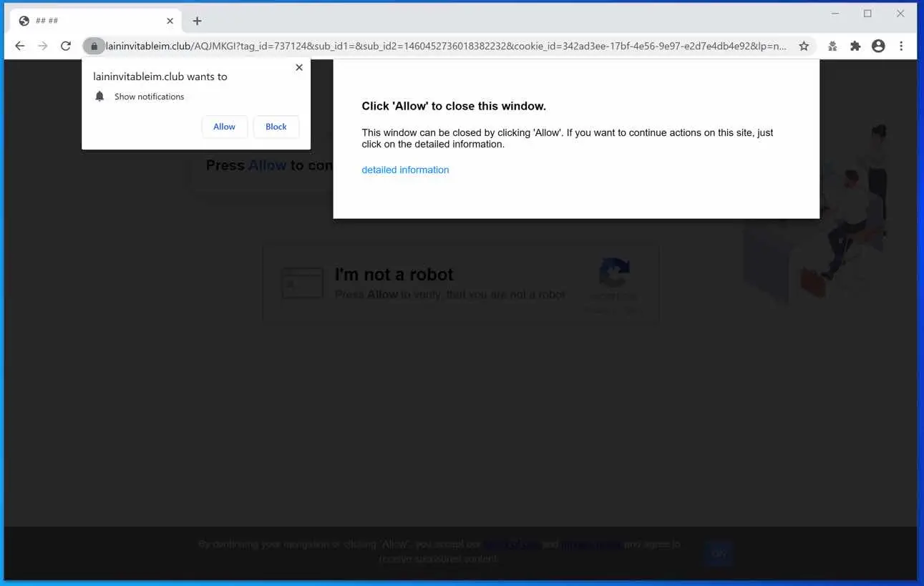The height and width of the screenshot is (586, 924).
Task: Open the 'detailed information' link
Action: 405,170
